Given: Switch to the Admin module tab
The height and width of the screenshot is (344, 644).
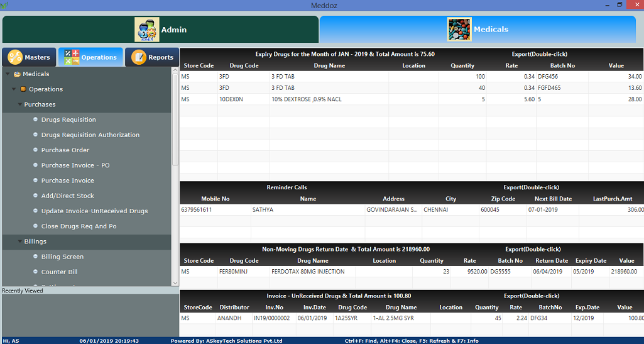Looking at the screenshot, I should pos(160,30).
